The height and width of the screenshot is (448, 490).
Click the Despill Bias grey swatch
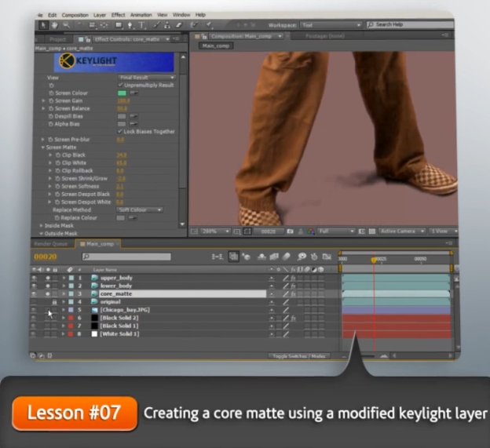[x=122, y=116]
